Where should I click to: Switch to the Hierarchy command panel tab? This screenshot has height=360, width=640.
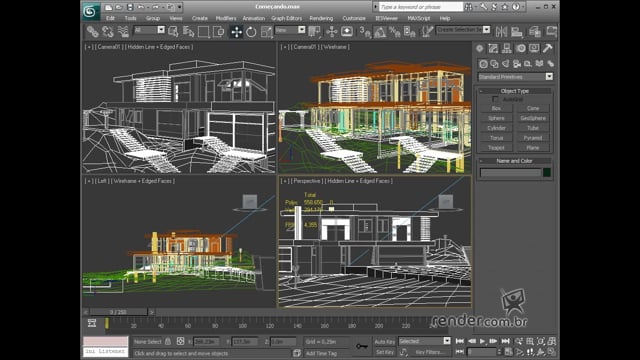507,49
